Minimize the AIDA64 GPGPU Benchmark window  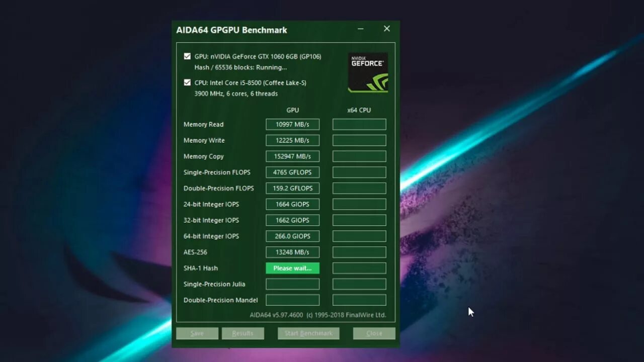coord(361,29)
